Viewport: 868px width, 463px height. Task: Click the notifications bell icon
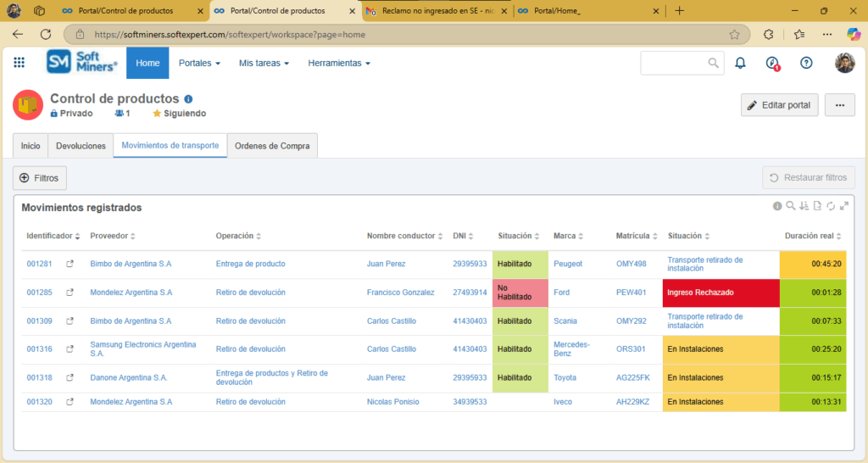pos(740,63)
